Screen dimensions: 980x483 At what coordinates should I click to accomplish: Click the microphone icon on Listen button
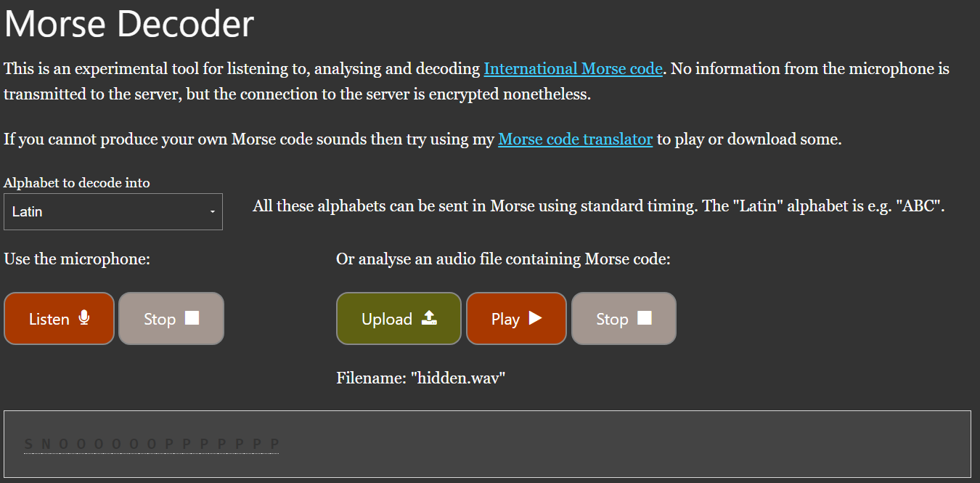[84, 318]
